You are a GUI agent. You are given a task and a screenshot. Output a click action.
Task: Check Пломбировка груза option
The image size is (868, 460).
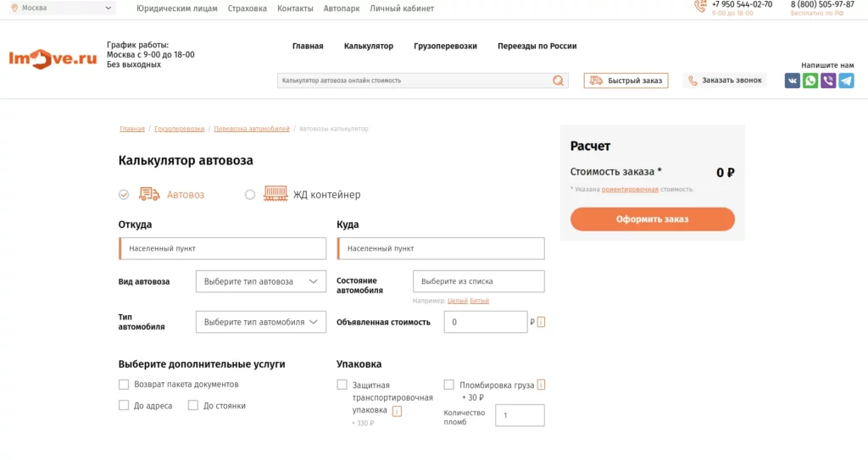[449, 384]
